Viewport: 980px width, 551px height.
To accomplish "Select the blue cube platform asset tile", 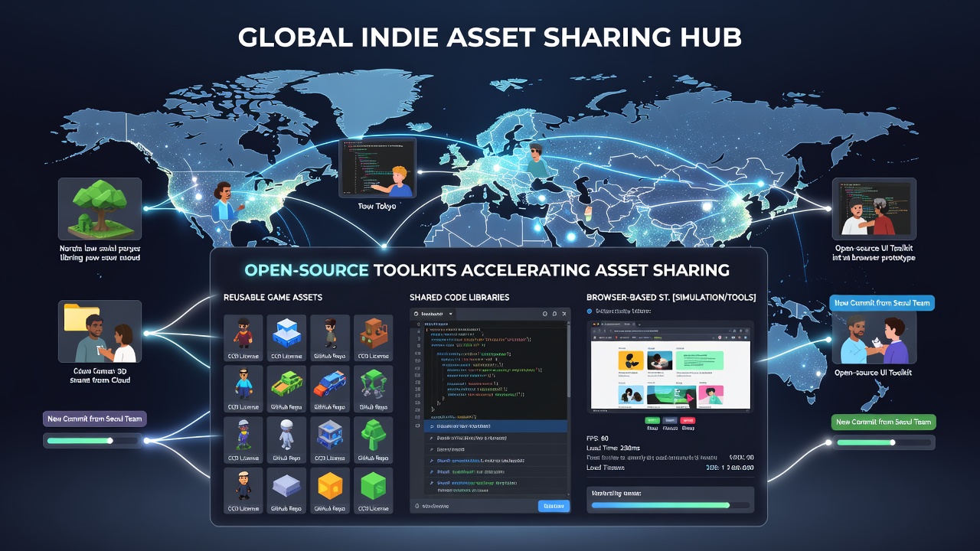I will pos(286,337).
